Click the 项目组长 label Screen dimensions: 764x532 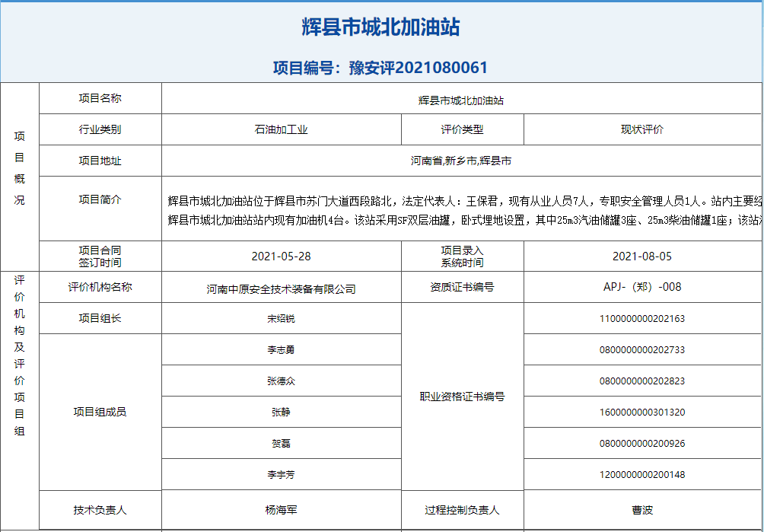coord(100,319)
